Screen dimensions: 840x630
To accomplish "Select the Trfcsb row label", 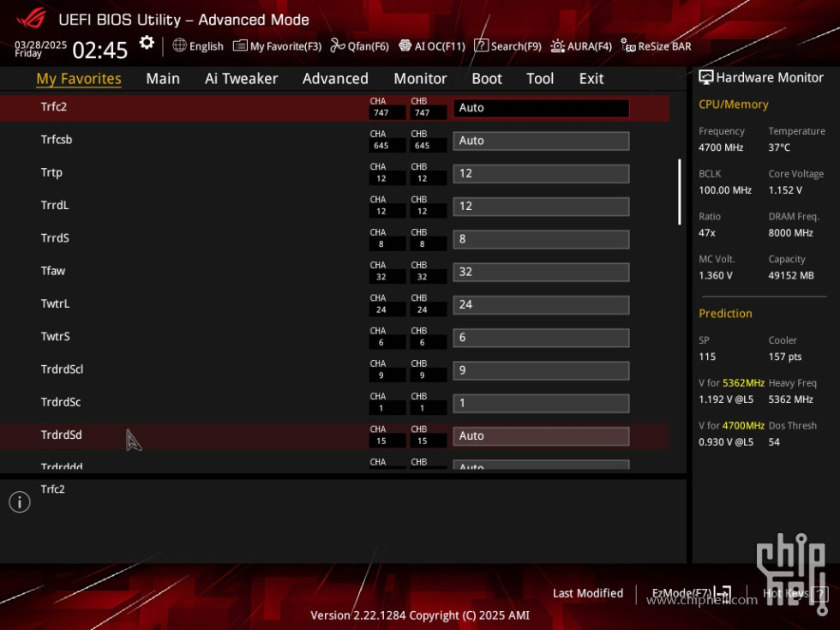I will pyautogui.click(x=57, y=140).
